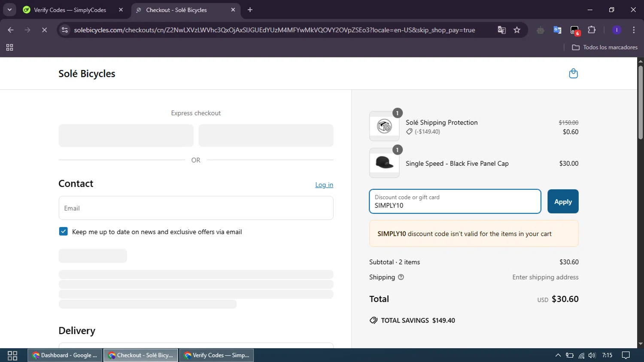Click the Solé Shipping Protection item name

coord(441,122)
